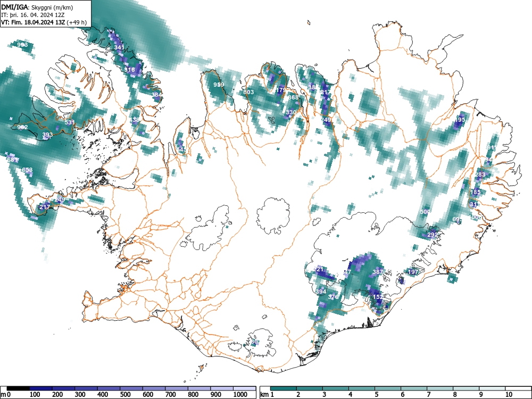Select the 10 tick label on the km scale

509,395
